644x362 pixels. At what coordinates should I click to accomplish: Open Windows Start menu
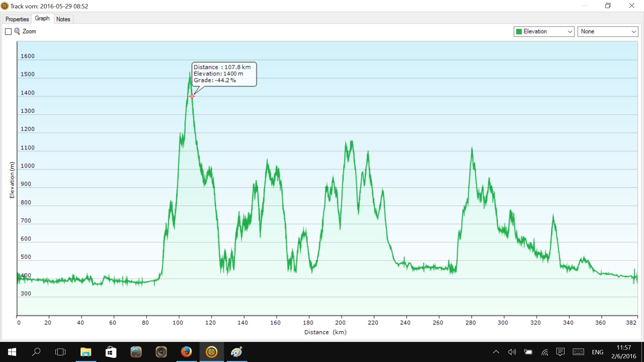coord(12,352)
